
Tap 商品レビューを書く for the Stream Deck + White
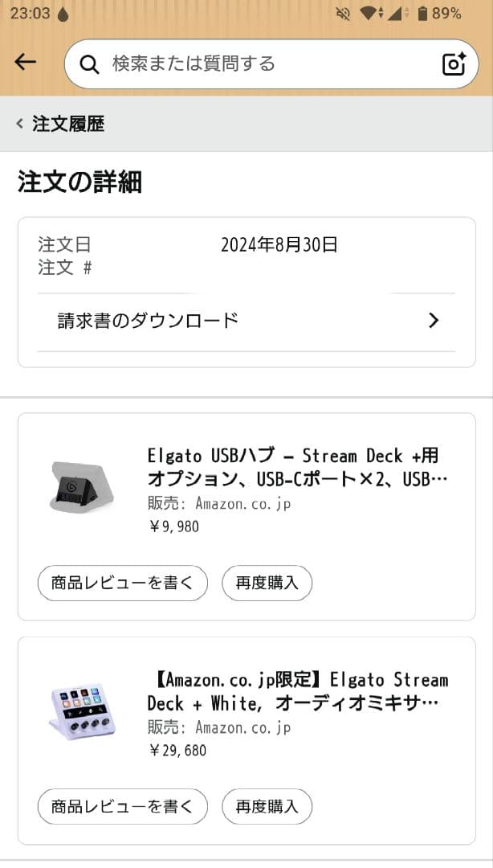pyautogui.click(x=122, y=807)
